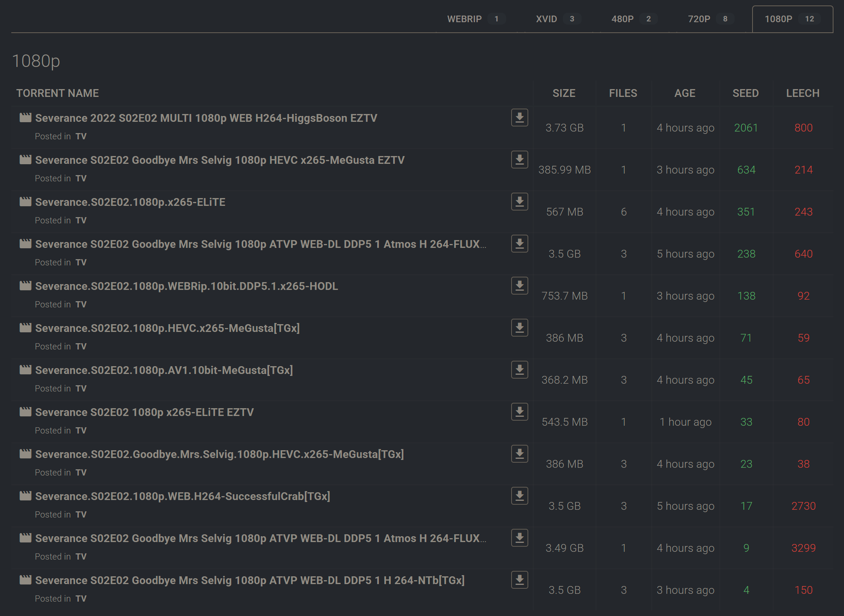Sort by the SEED column header
The image size is (844, 616).
click(x=746, y=93)
